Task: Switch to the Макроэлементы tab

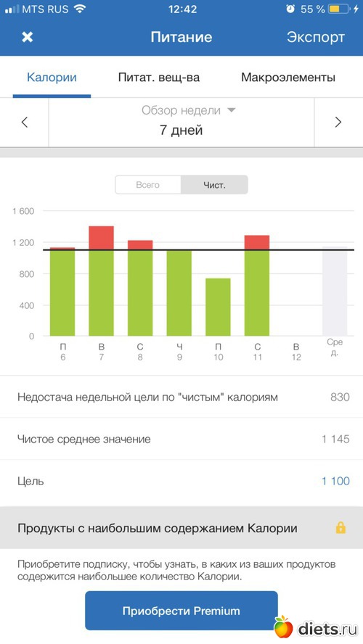Action: coord(288,78)
